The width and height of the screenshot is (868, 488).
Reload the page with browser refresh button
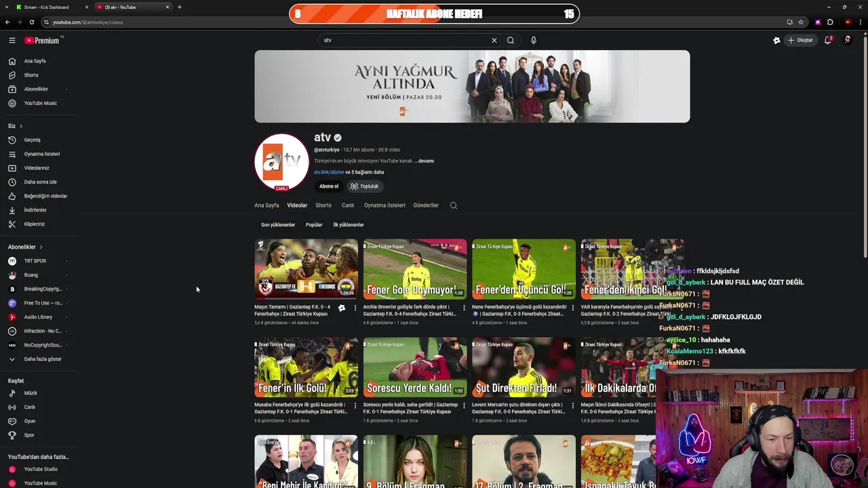point(31,22)
